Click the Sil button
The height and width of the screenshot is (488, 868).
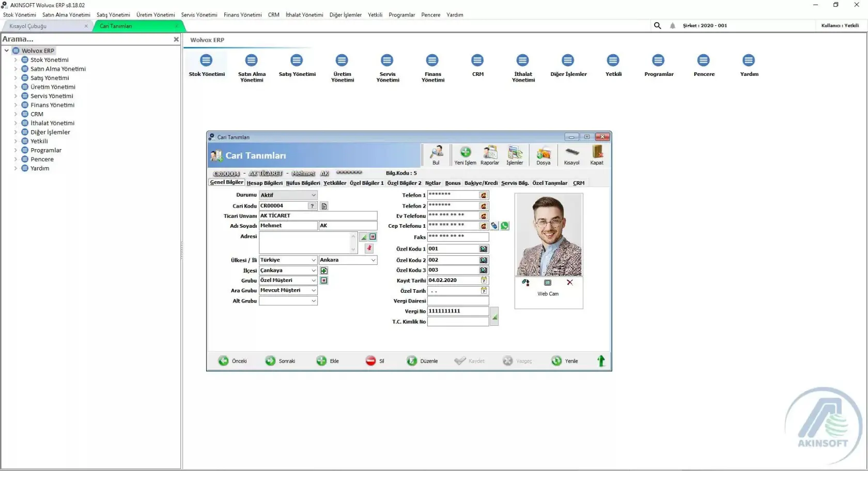[375, 361]
